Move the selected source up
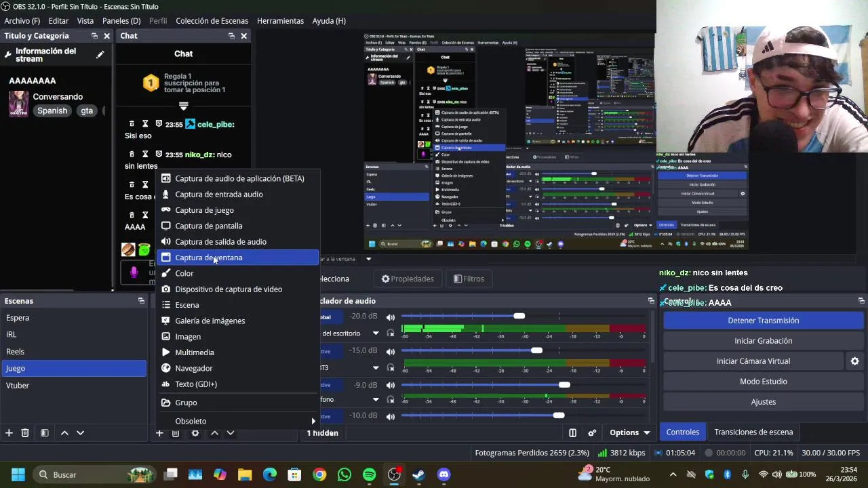This screenshot has width=868, height=488. [x=214, y=433]
